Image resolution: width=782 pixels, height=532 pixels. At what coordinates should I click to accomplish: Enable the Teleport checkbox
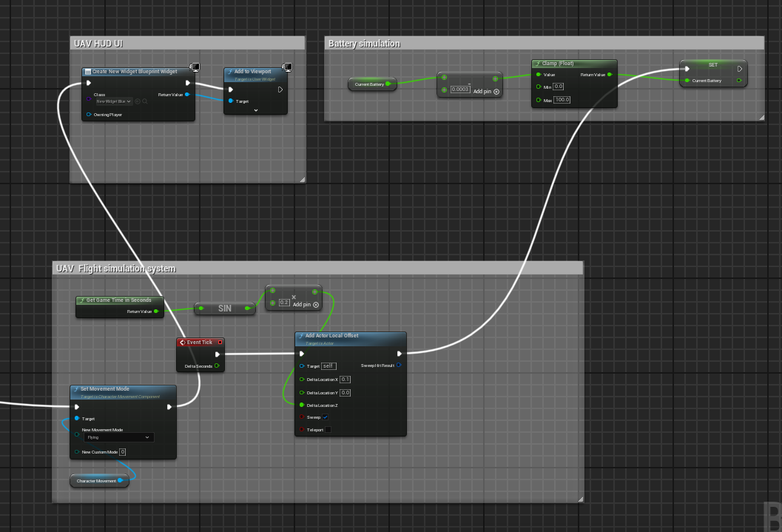point(328,430)
